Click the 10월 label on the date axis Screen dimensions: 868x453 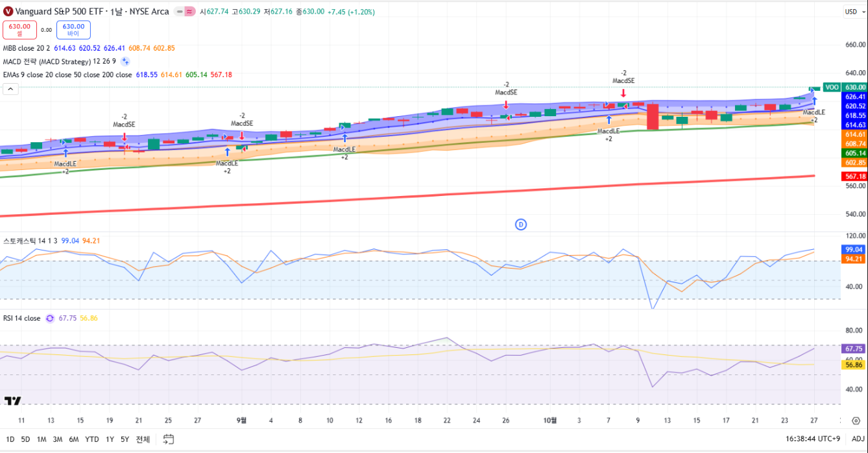(x=549, y=420)
